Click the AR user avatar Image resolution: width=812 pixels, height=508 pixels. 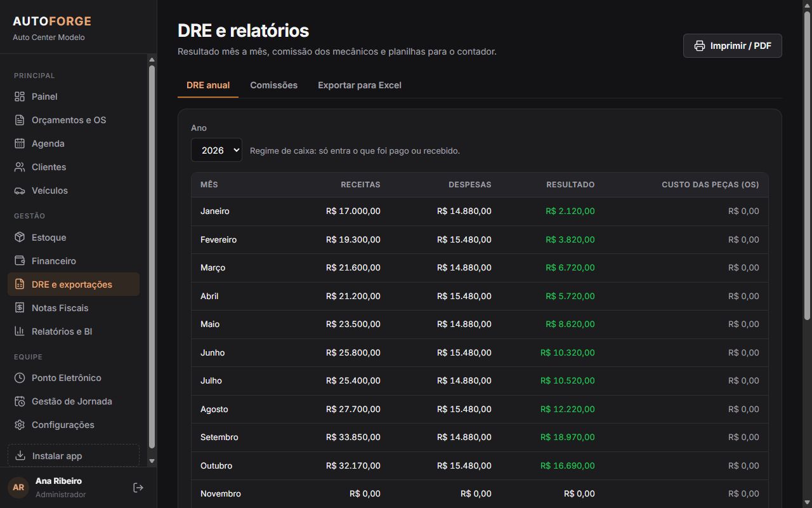click(18, 488)
